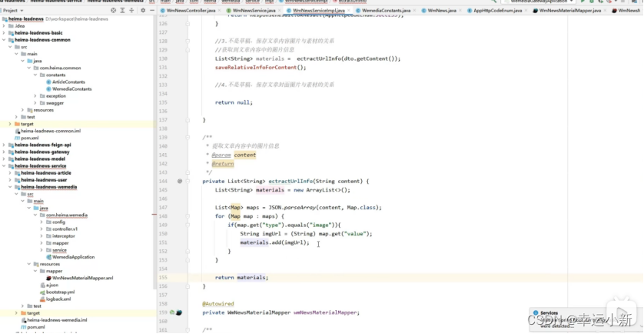Collapse heima-leadnews-service module
This screenshot has height=334, width=644.
coord(4,165)
